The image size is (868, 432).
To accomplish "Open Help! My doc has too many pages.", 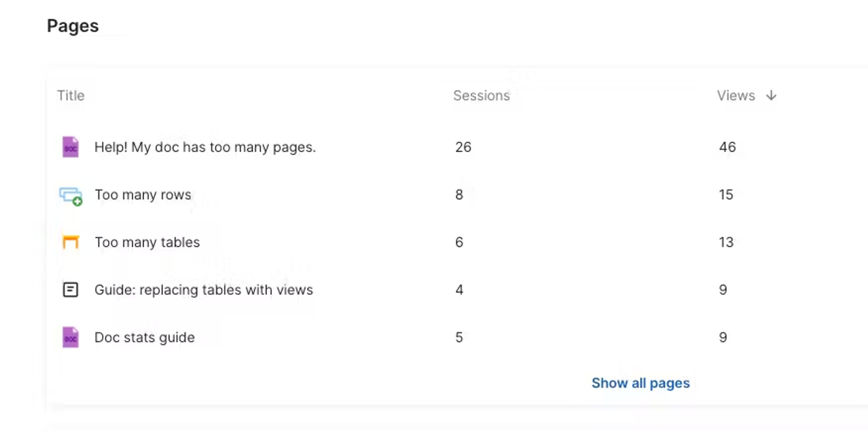I will [205, 147].
